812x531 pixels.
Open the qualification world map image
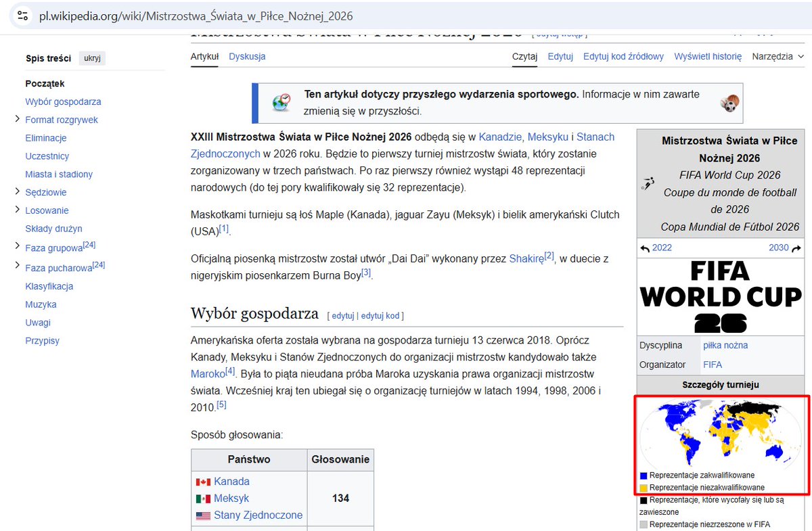click(721, 433)
